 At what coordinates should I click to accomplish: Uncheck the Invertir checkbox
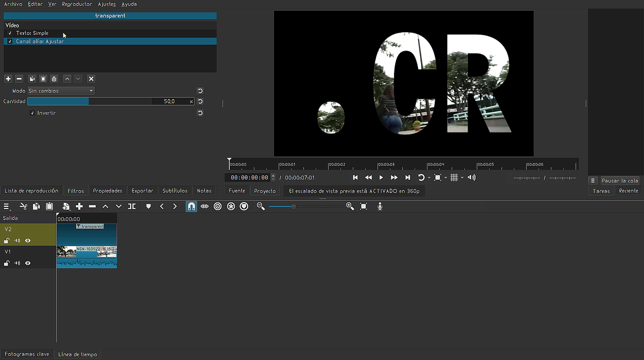coord(32,113)
